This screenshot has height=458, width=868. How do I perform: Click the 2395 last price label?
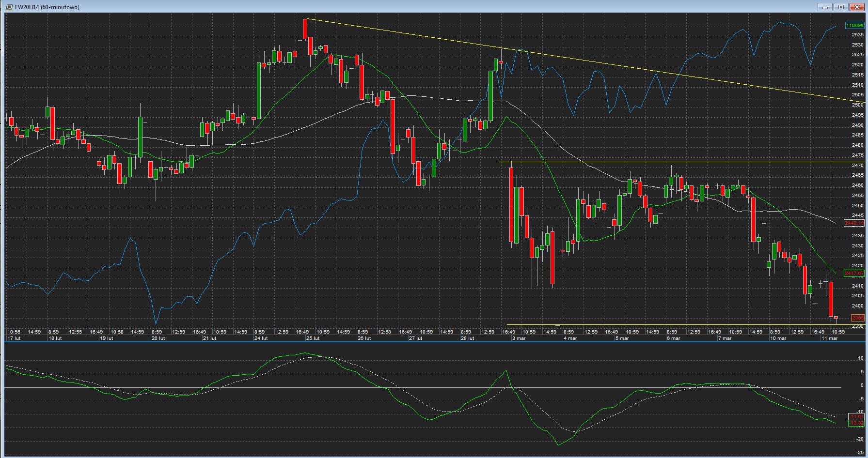[857, 318]
